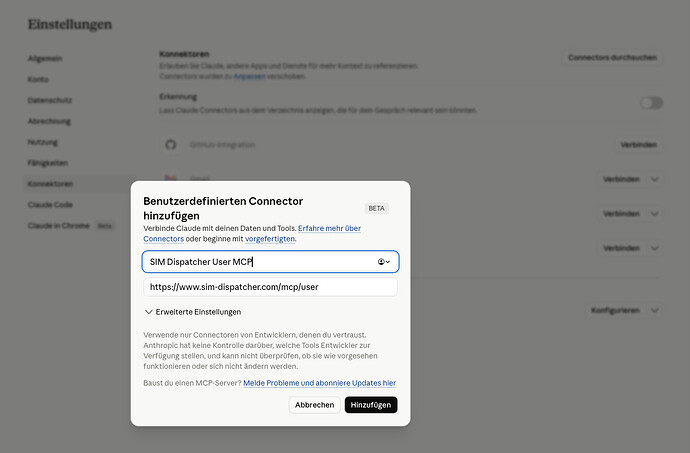The width and height of the screenshot is (690, 453).
Task: Select Claude in Chrome sidebar entry
Action: [x=59, y=226]
